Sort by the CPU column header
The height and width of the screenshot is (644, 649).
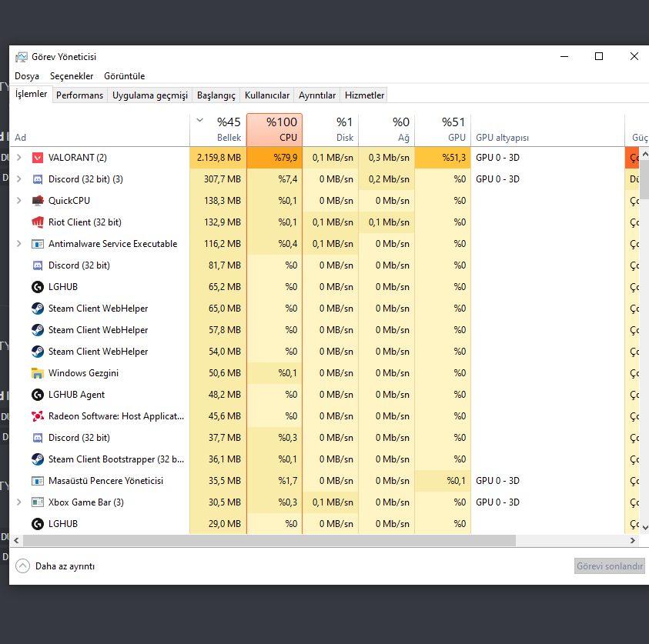274,130
